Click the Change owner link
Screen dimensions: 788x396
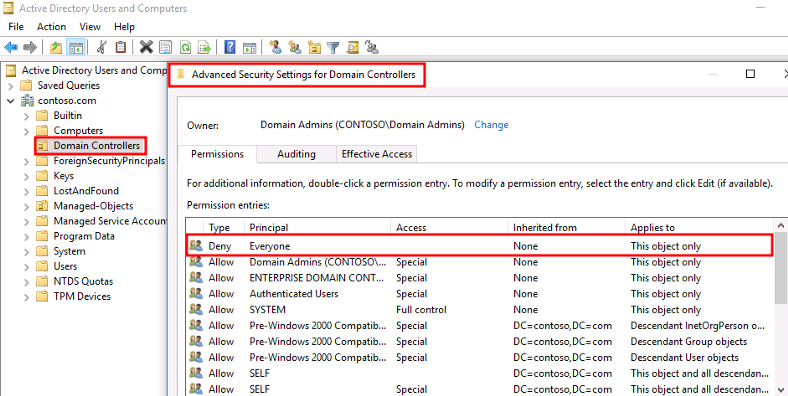coord(491,125)
